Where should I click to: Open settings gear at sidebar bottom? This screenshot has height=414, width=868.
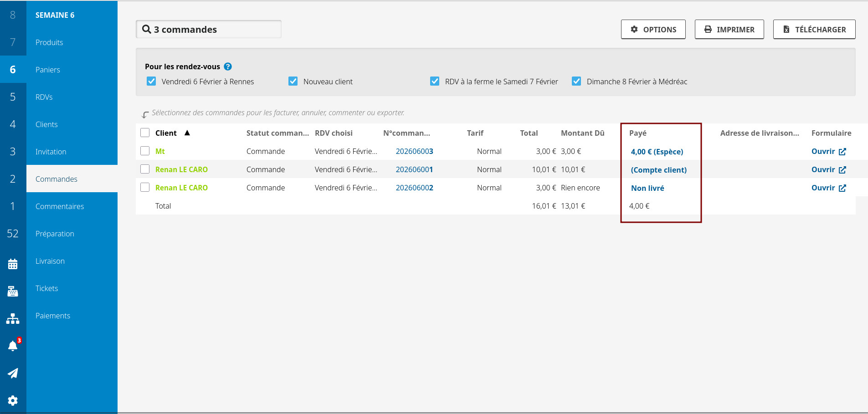coord(13,400)
